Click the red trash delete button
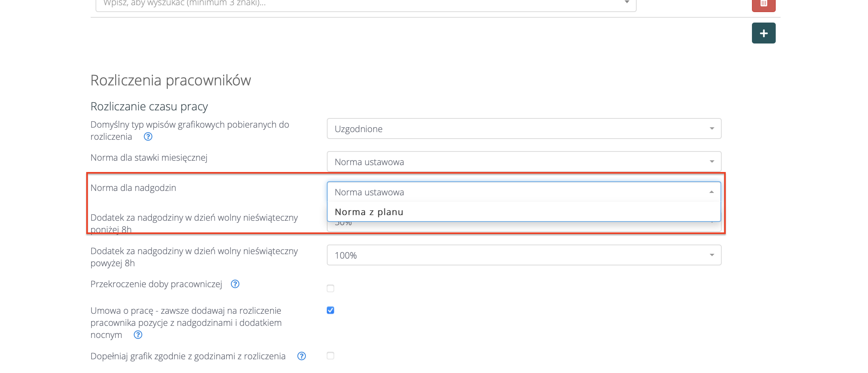The height and width of the screenshot is (373, 868). coord(763,4)
